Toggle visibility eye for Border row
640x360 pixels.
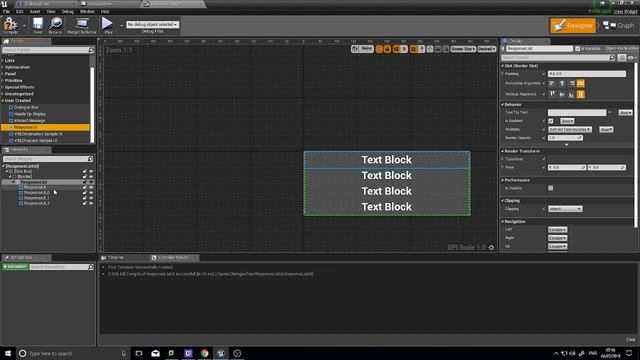91,177
